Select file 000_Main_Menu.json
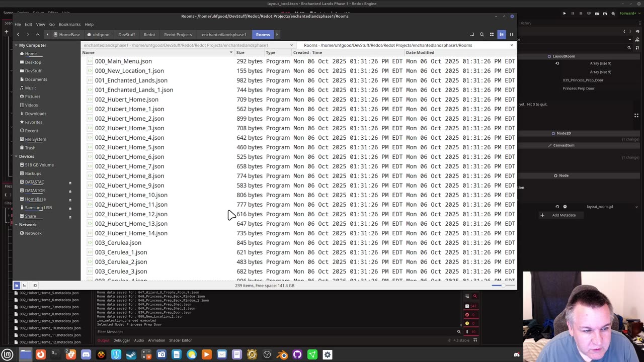Screen dimensions: 644x362 [x=123, y=61]
